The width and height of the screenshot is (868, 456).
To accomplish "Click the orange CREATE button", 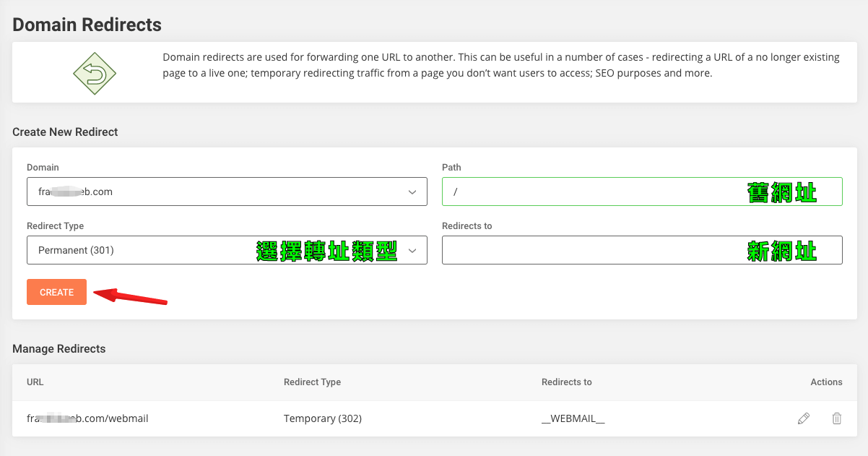I will point(56,292).
